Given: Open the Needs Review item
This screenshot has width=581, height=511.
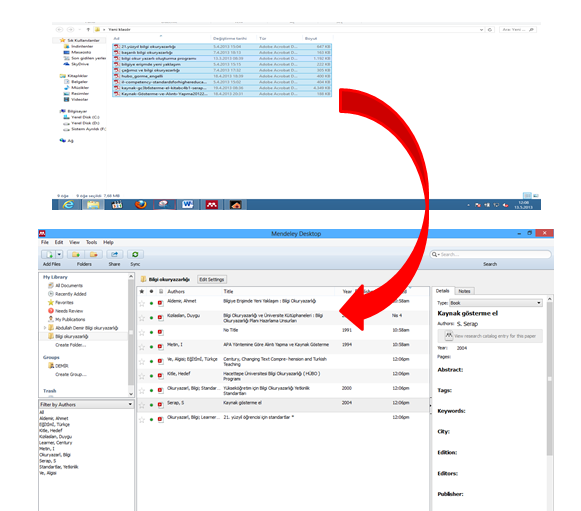Looking at the screenshot, I should click(69, 311).
